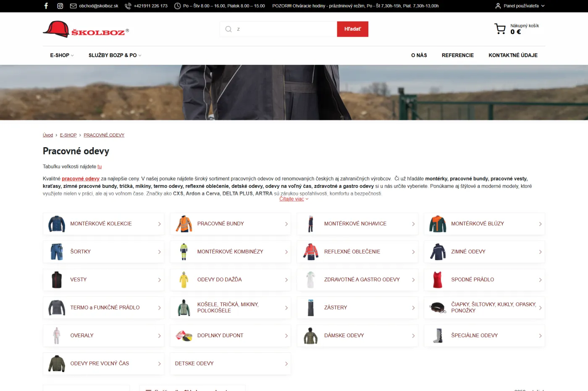Click the ŠKOLBOZ red helmet logo
The image size is (588, 391).
86,29
